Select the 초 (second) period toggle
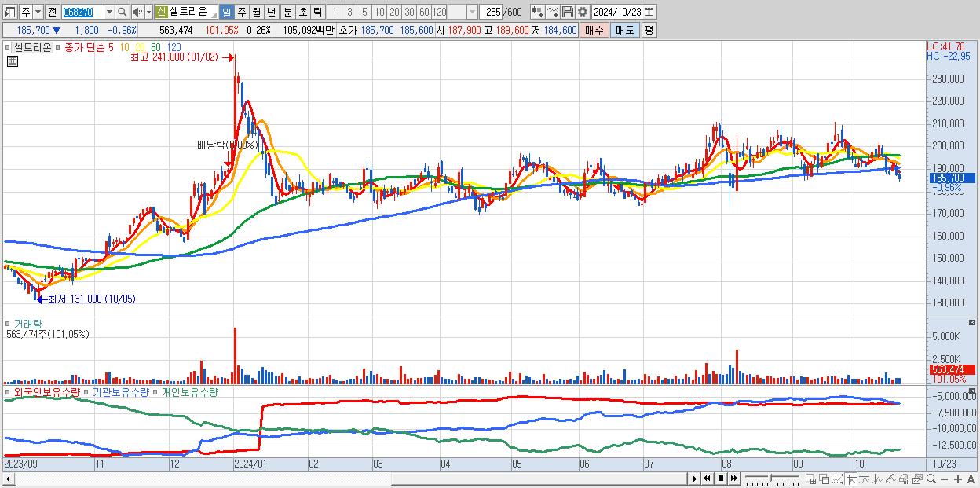980x488 pixels. (x=302, y=12)
